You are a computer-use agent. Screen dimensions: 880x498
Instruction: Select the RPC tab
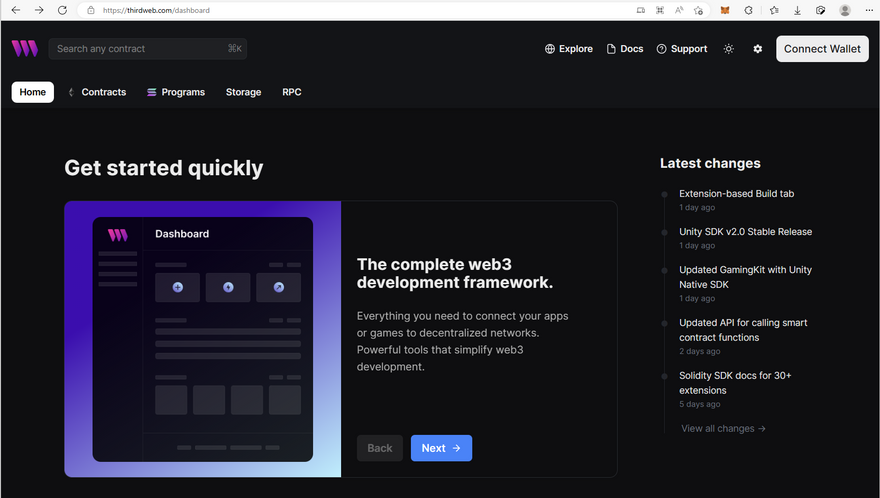click(x=291, y=92)
